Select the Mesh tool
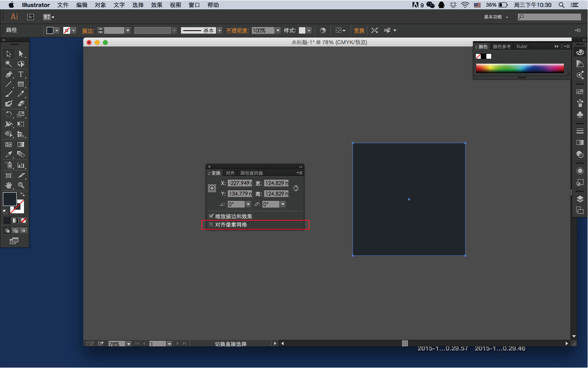Screen dimensions: 588x368 tap(9, 144)
